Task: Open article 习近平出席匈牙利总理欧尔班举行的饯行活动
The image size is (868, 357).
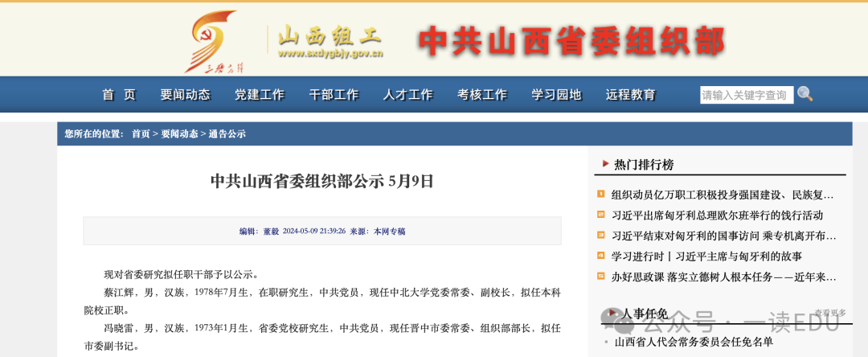Action: click(x=717, y=215)
